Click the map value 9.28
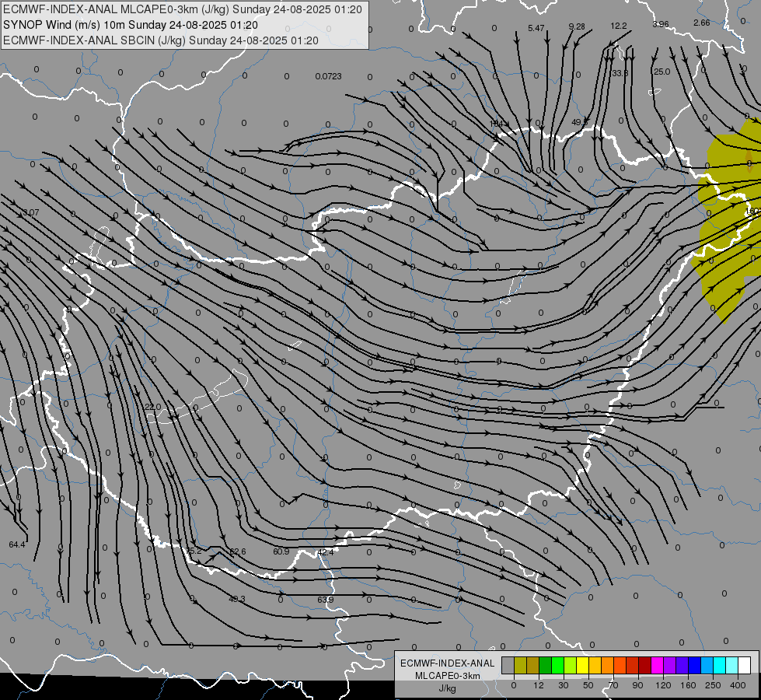The height and width of the screenshot is (700, 761). [x=577, y=26]
